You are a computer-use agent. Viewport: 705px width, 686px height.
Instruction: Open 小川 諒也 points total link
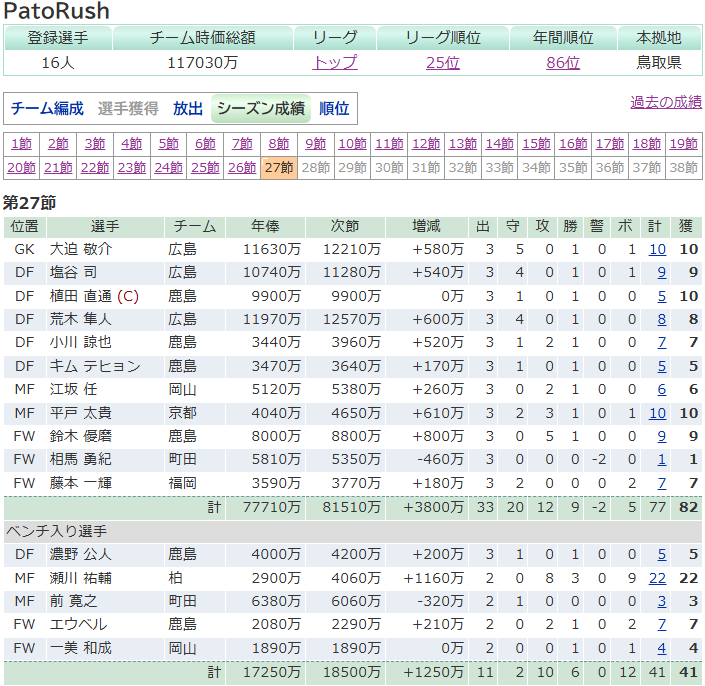point(662,343)
